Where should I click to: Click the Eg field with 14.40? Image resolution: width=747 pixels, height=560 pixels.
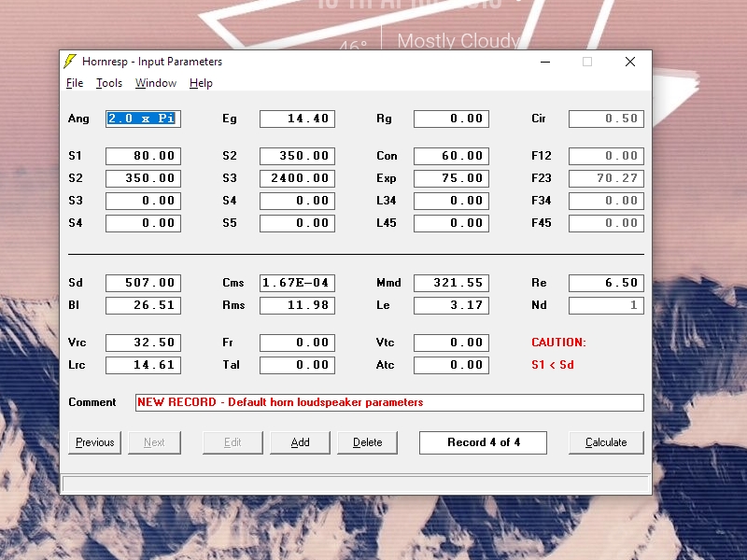tap(297, 119)
